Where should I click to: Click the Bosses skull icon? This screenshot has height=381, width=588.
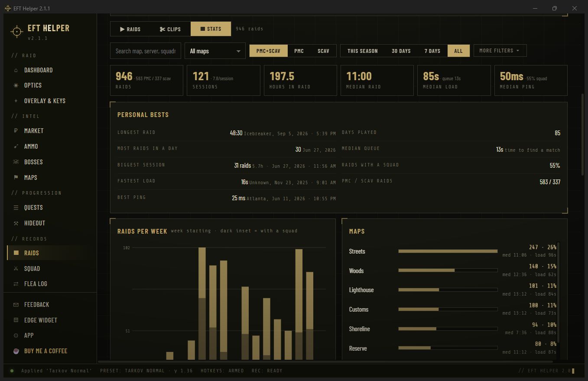[16, 162]
